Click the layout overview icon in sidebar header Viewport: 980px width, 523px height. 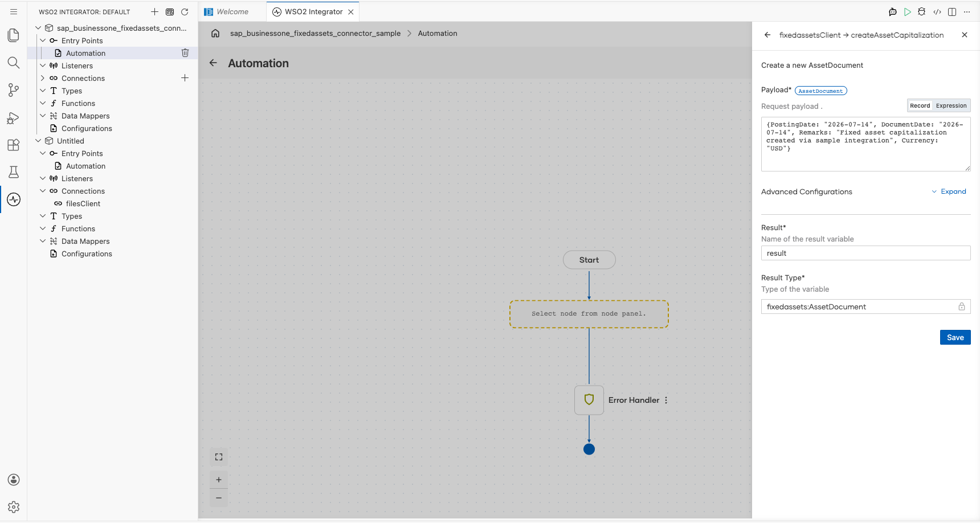pos(170,11)
